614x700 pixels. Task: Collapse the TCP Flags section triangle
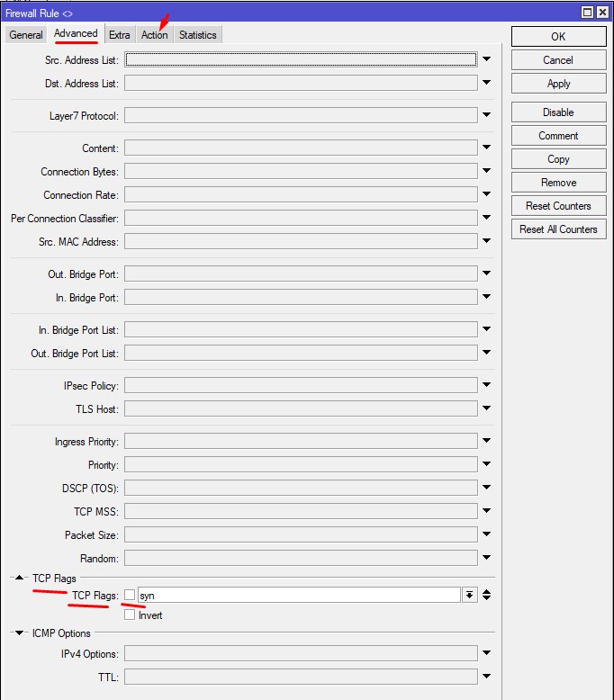(x=20, y=578)
